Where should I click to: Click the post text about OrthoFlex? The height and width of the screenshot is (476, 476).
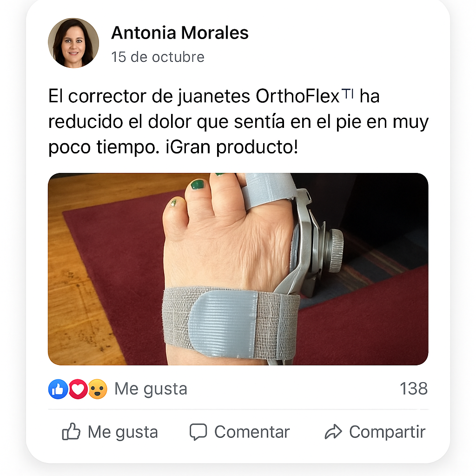(238, 122)
